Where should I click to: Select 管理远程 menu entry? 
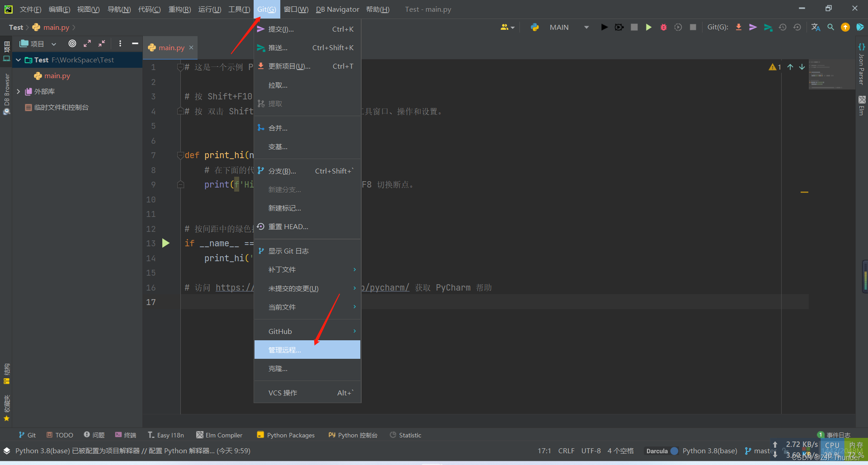tap(307, 350)
